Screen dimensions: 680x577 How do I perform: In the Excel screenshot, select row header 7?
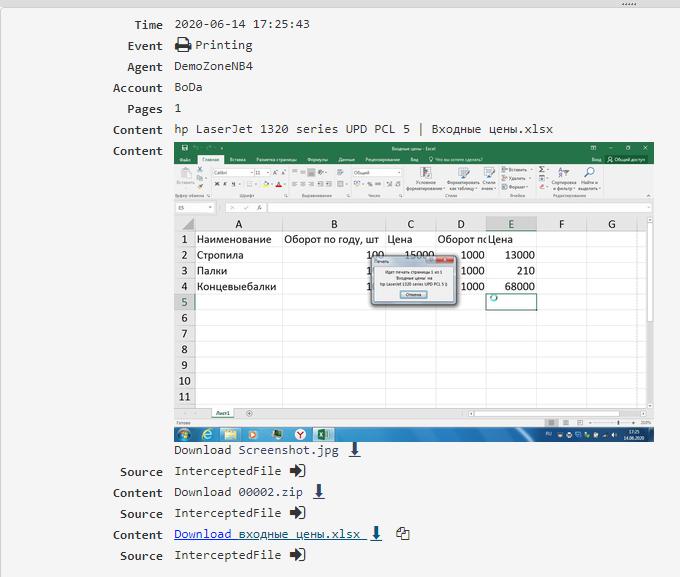[184, 334]
